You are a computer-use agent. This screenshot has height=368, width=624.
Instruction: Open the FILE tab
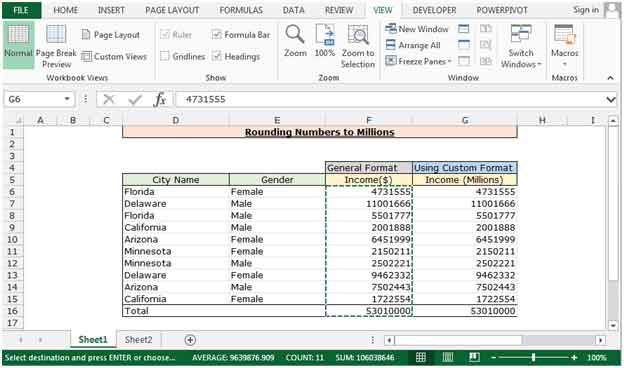point(21,10)
